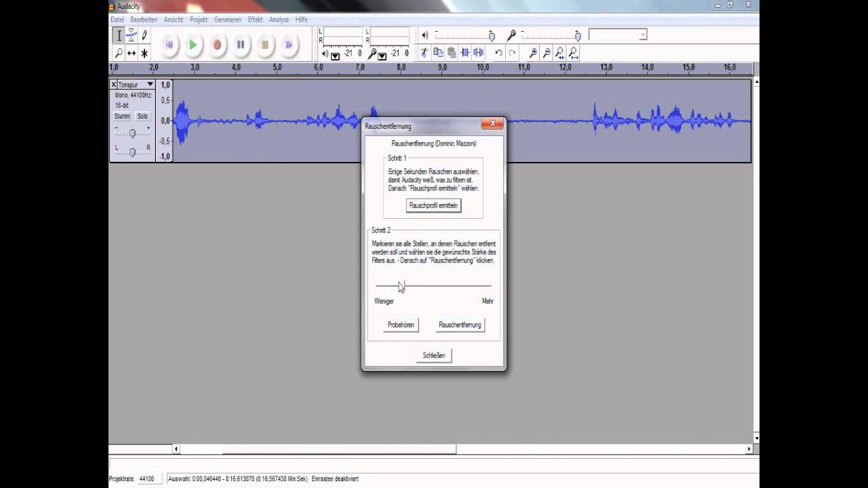The image size is (868, 488).
Task: Toggle Stumm (mute) on the track
Action: [x=122, y=116]
